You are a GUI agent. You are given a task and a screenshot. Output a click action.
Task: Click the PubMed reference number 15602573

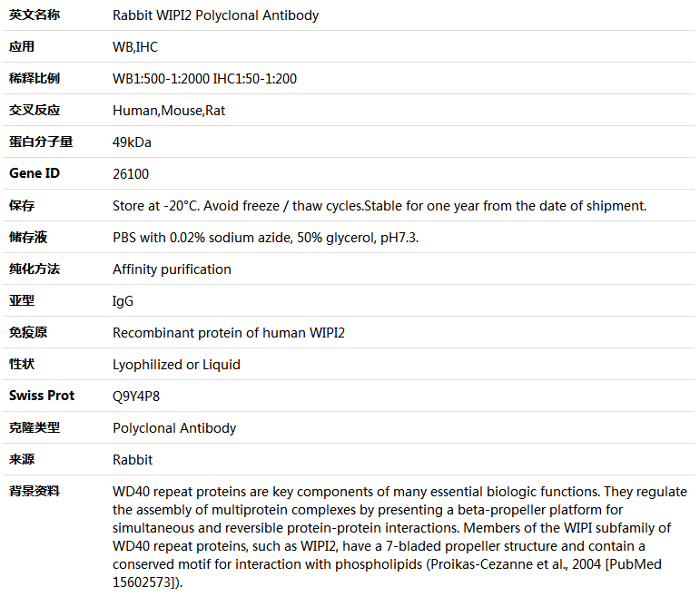point(145,582)
